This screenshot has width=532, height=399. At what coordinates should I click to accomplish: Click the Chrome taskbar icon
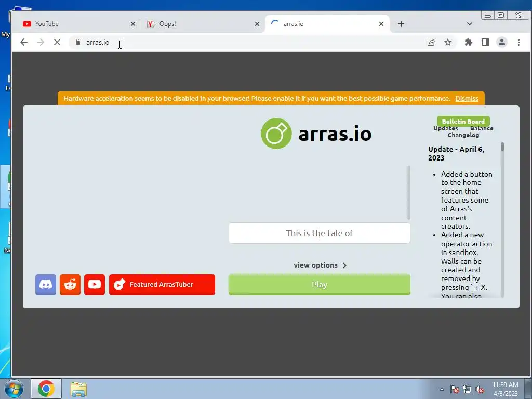pyautogui.click(x=46, y=389)
